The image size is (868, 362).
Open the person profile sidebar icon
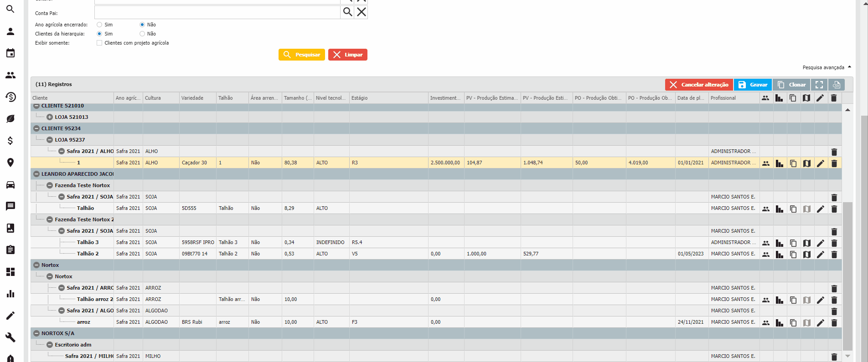pyautogui.click(x=10, y=31)
